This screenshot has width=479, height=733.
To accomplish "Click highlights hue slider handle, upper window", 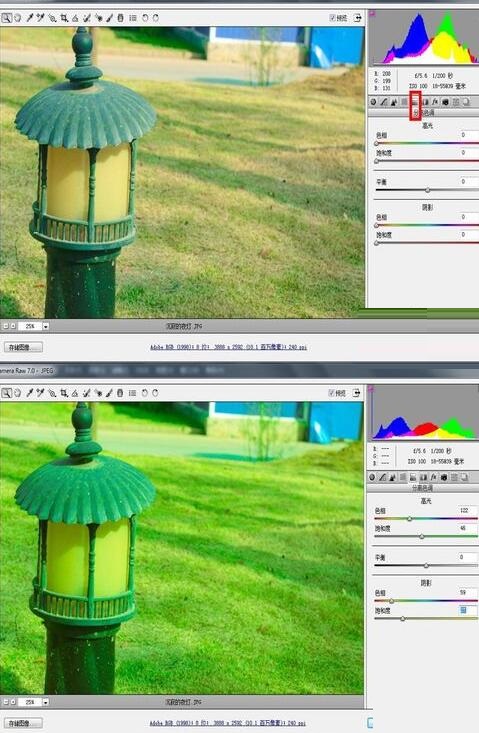I will click(377, 144).
